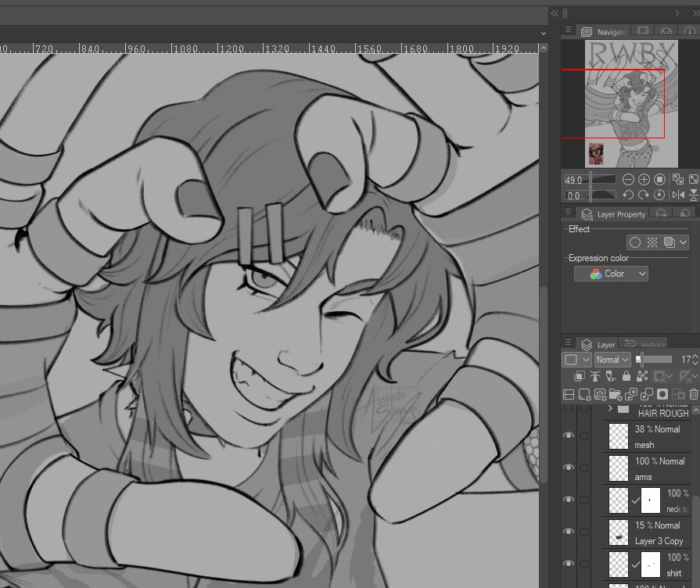Click Show layer in two panes icon

569,394
